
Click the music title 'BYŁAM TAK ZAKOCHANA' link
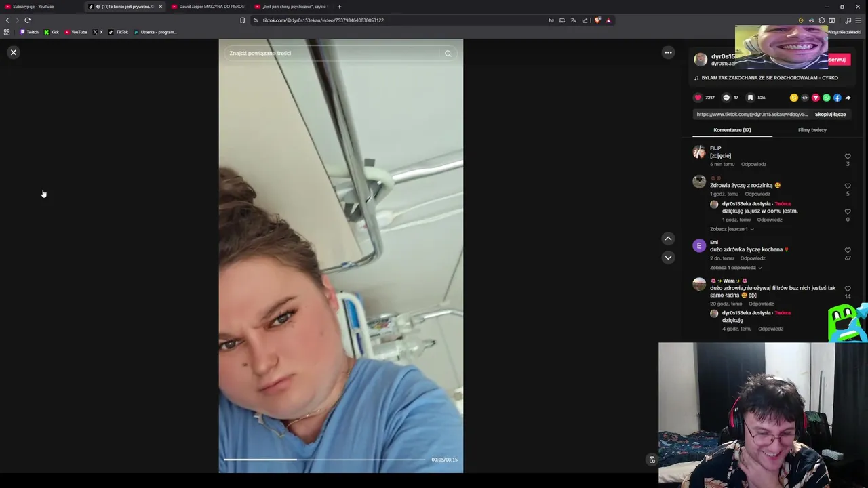(770, 78)
